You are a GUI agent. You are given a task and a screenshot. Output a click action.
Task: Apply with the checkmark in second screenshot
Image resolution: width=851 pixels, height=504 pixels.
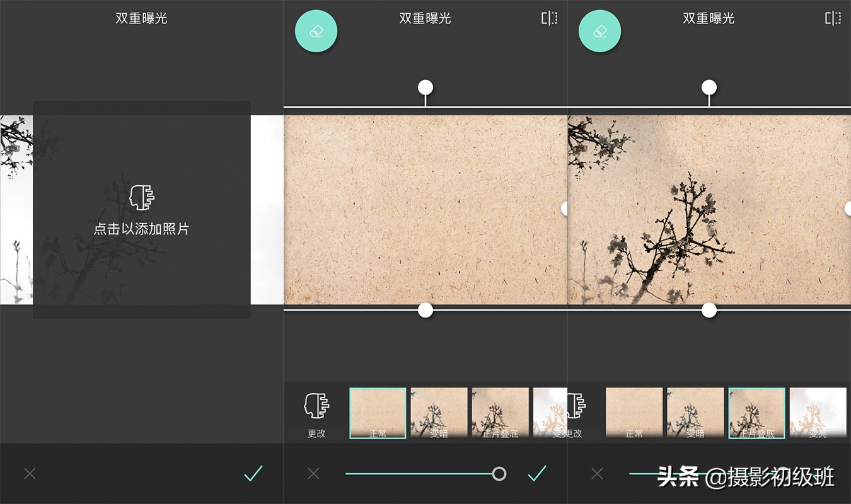537,474
